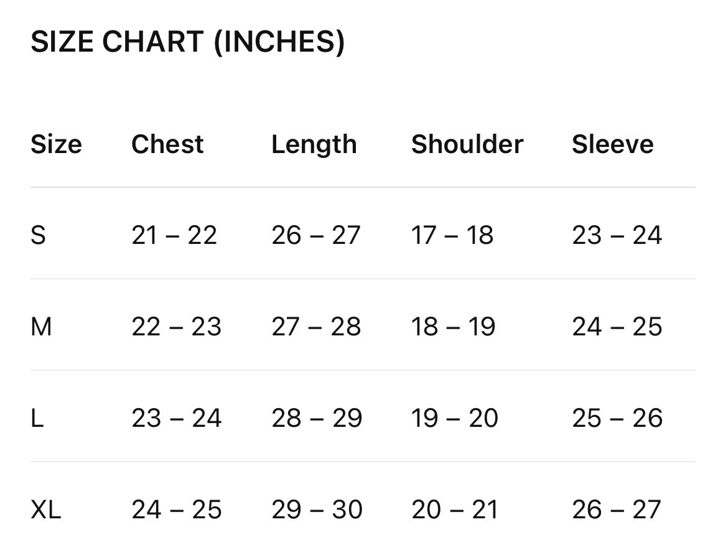Select length value 29 – 30
The height and width of the screenshot is (560, 728).
point(317,510)
